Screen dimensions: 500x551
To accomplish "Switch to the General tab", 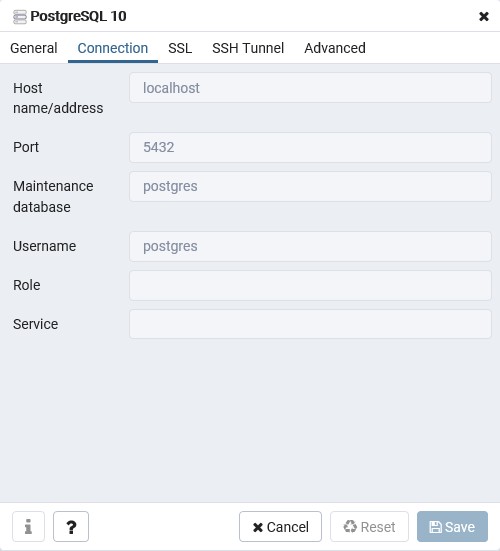I will click(x=34, y=48).
